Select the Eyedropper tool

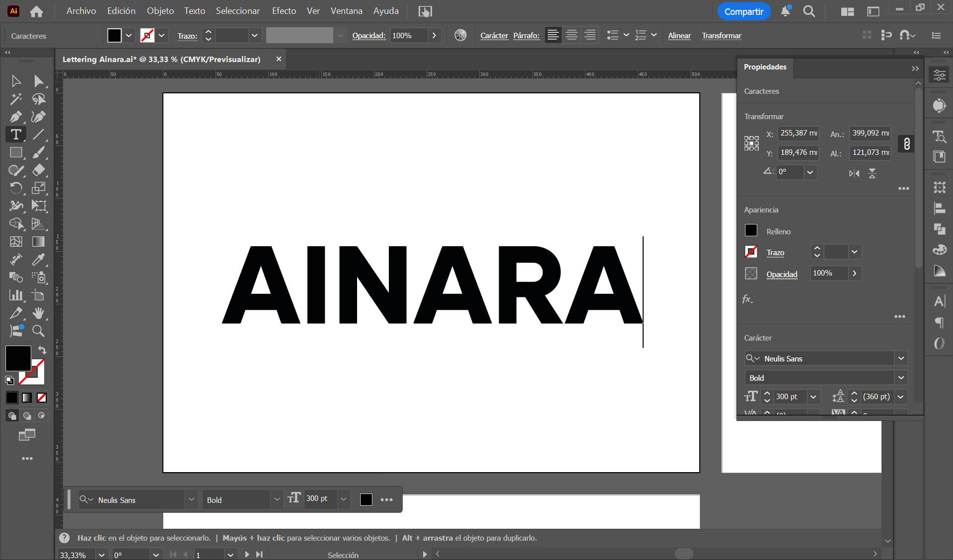pos(38,259)
